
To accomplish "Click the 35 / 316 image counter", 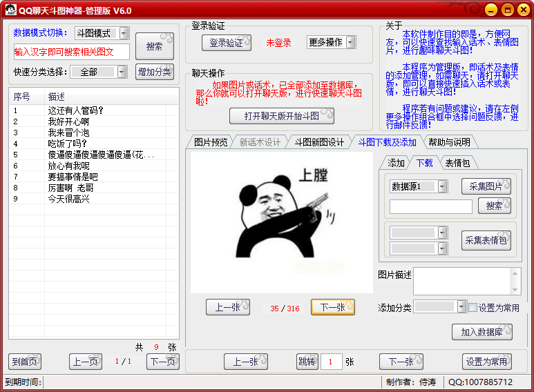I will click(x=285, y=308).
